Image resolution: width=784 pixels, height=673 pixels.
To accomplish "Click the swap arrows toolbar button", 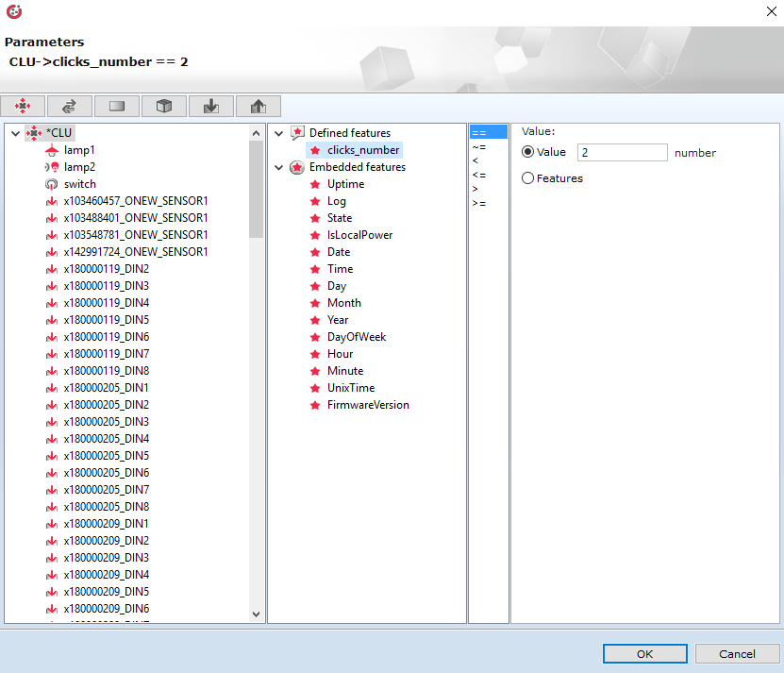I will pyautogui.click(x=70, y=106).
